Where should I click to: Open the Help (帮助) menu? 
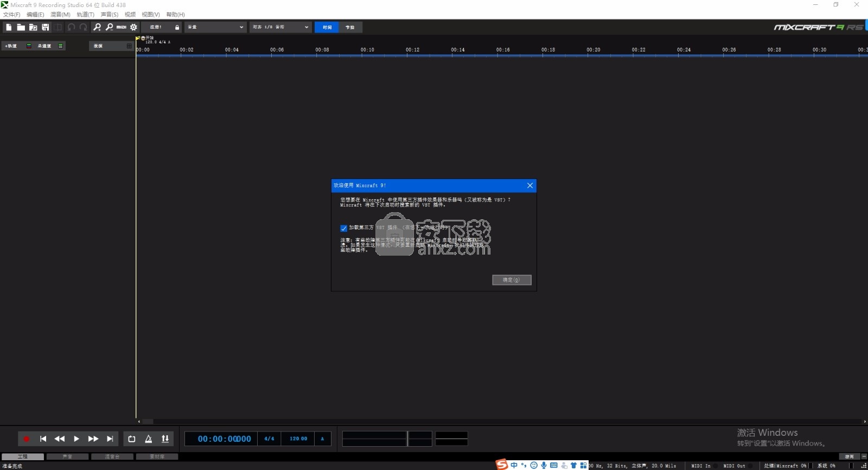pyautogui.click(x=175, y=15)
